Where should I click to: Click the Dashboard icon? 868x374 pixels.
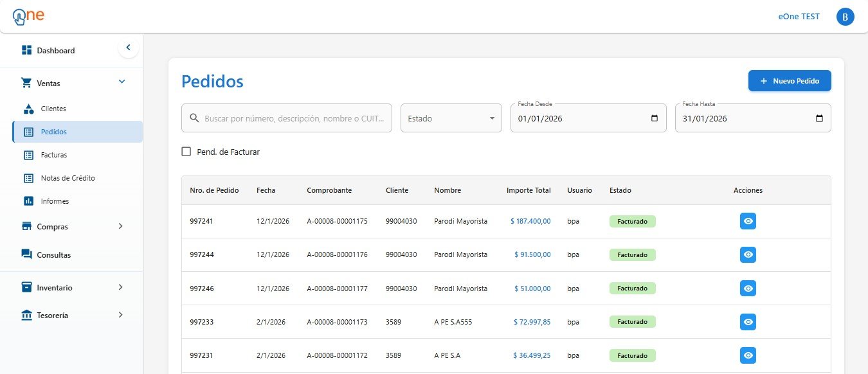[26, 49]
